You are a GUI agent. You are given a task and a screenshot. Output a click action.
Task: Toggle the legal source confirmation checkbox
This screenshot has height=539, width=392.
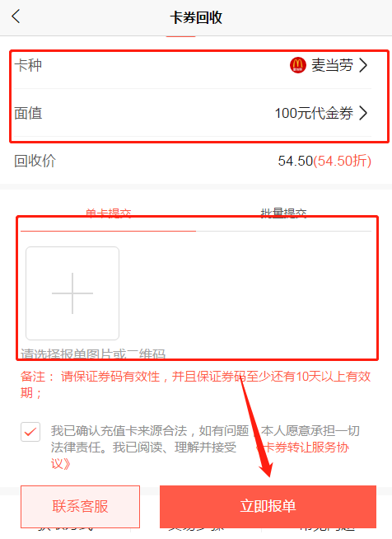point(30,432)
